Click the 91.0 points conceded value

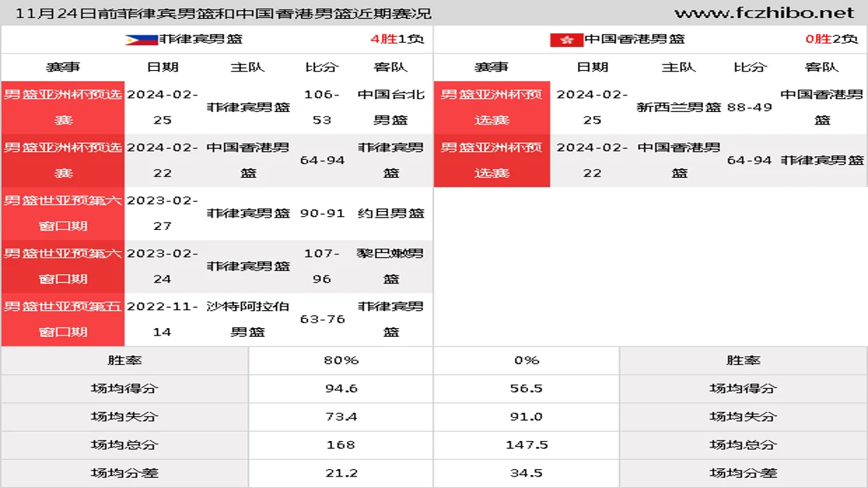[x=527, y=416]
